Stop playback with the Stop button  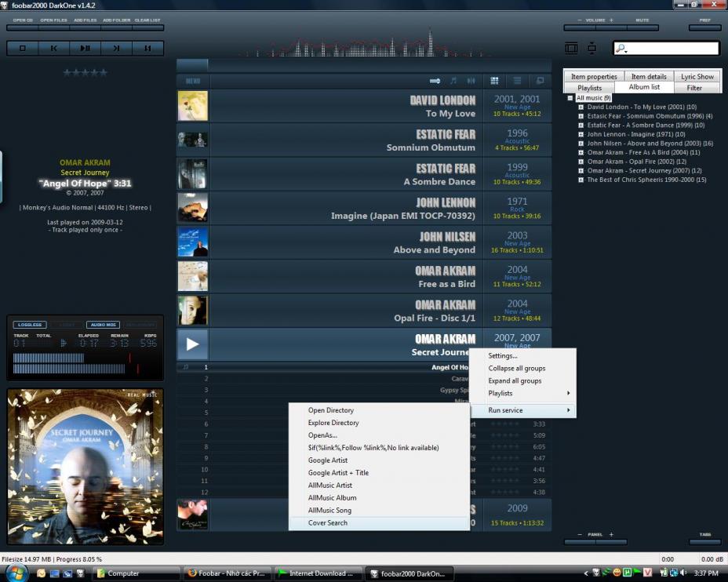[x=22, y=49]
